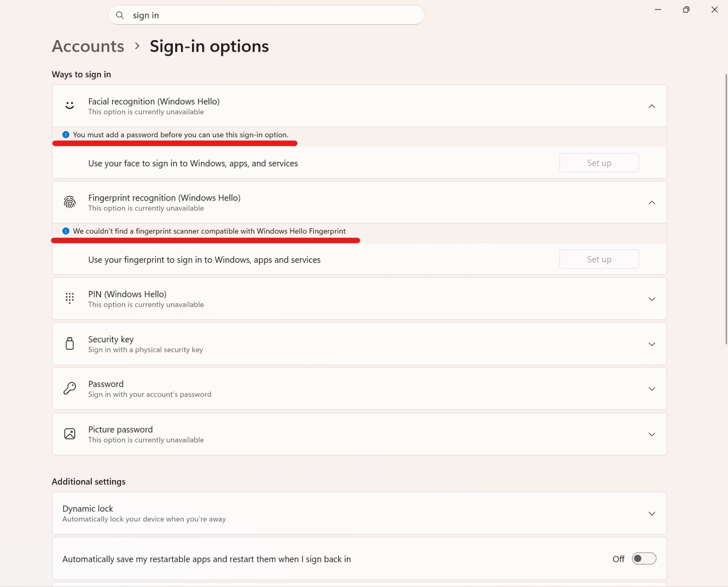Click the Picture password image icon

tap(70, 434)
